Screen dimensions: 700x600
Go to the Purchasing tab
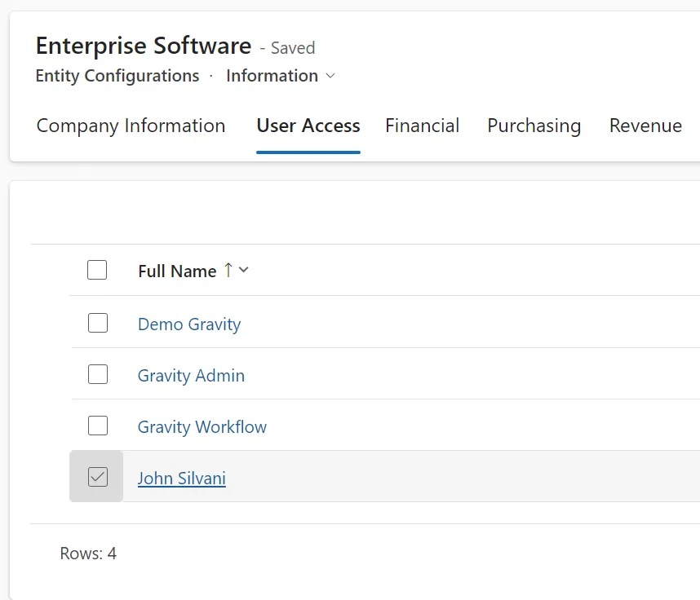click(534, 126)
